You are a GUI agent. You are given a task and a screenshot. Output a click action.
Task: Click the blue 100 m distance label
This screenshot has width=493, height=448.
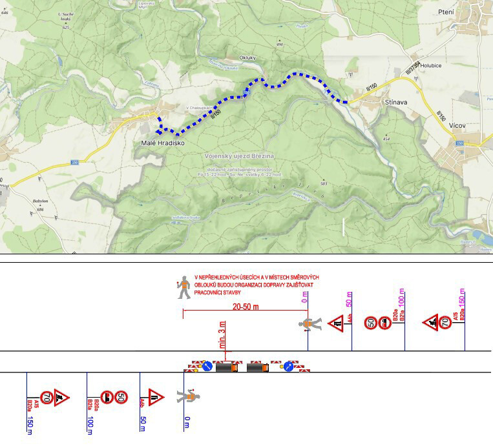coord(90,425)
